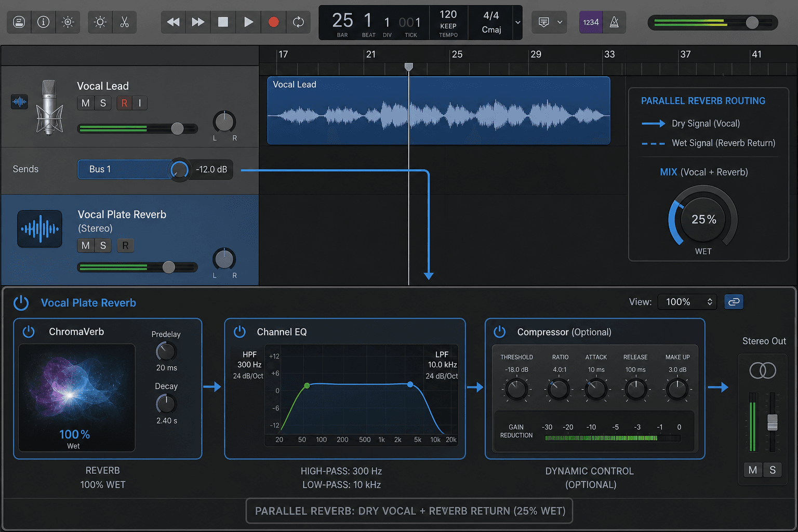The image size is (798, 532).
Task: Toggle input monitoring on Vocal Lead
Action: 140,103
